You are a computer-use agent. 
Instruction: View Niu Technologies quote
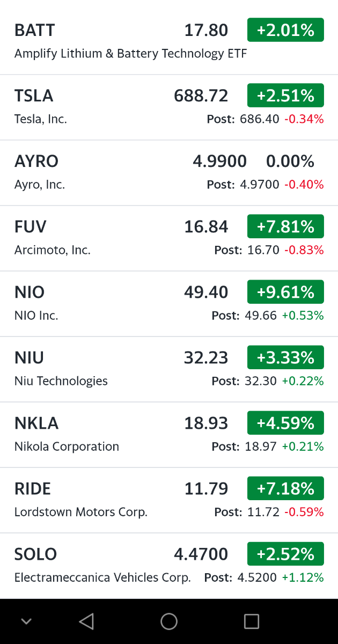[61, 381]
